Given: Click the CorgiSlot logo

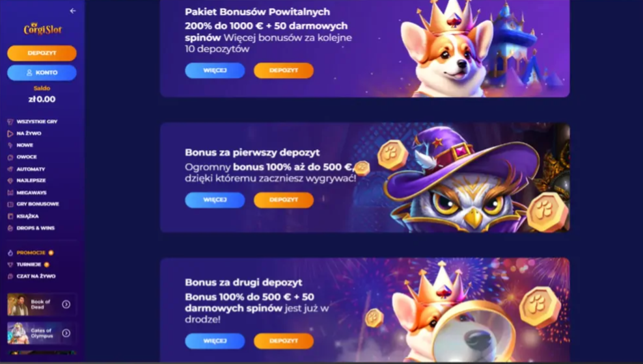Looking at the screenshot, I should [x=42, y=29].
